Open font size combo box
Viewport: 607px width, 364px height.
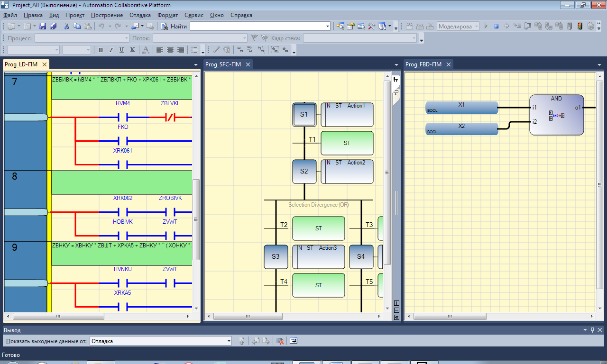click(76, 50)
